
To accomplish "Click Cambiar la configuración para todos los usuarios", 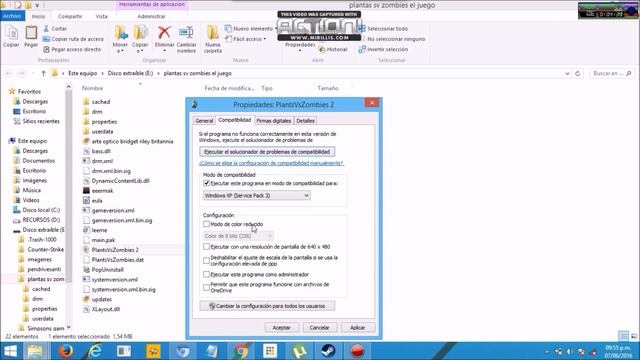I will (x=267, y=306).
